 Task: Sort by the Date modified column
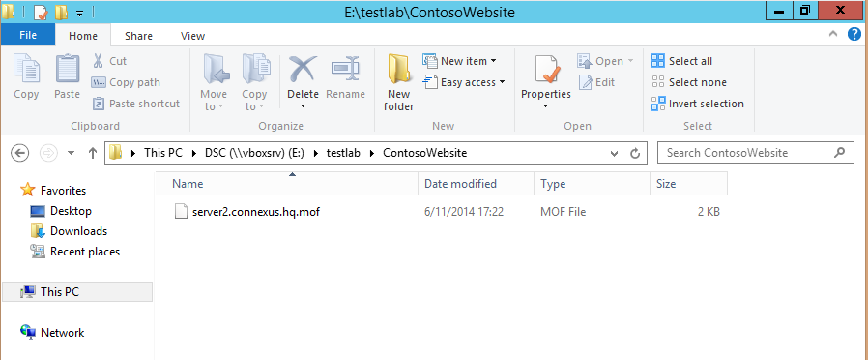tap(477, 183)
